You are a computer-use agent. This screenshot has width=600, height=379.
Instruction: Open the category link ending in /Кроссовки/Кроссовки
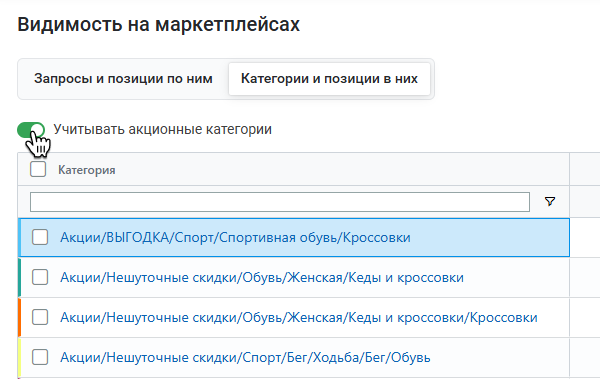click(x=298, y=318)
